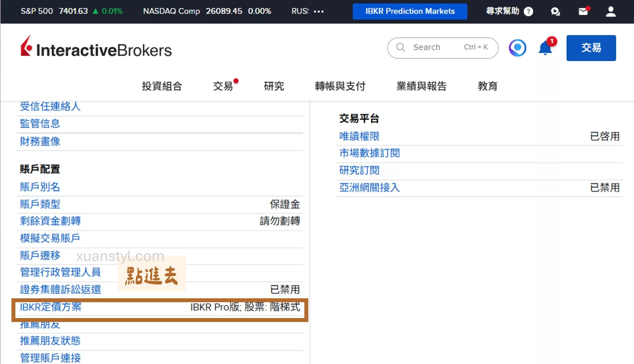The image size is (634, 364).
Task: Open the IBKR定價方案 link
Action: click(x=51, y=307)
